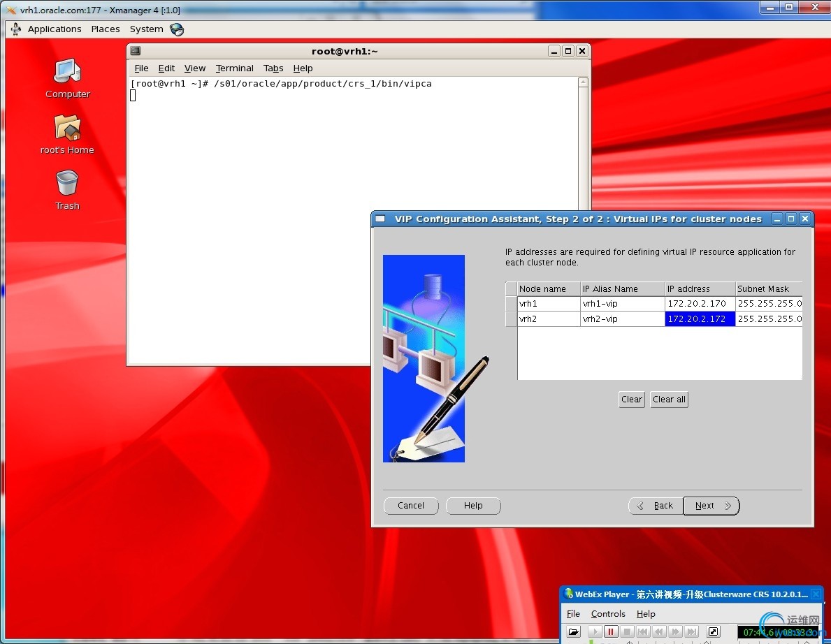This screenshot has width=831, height=644.
Task: Open root's Home folder icon
Action: [x=67, y=135]
